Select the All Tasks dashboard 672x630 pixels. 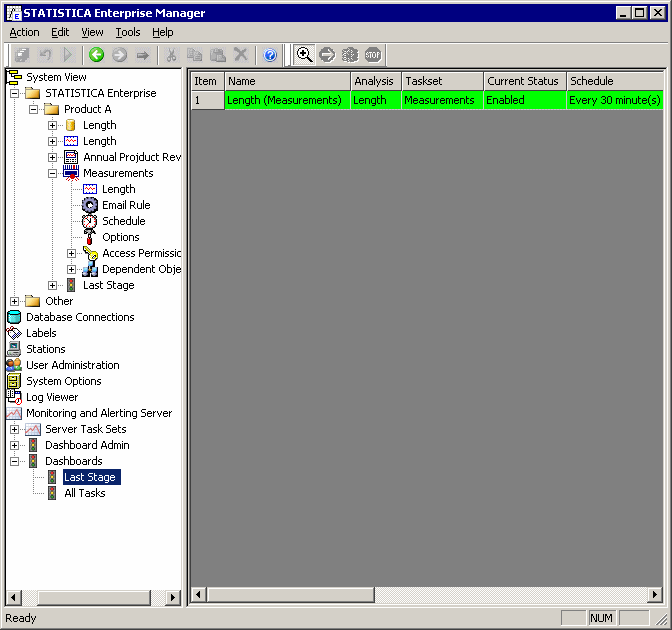tap(85, 493)
